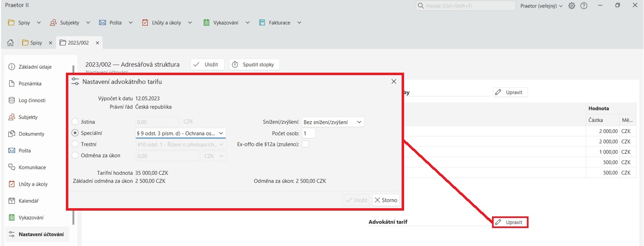Screen dimensions: 644x246
Task: Open the Vykazování menu
Action: point(227,23)
